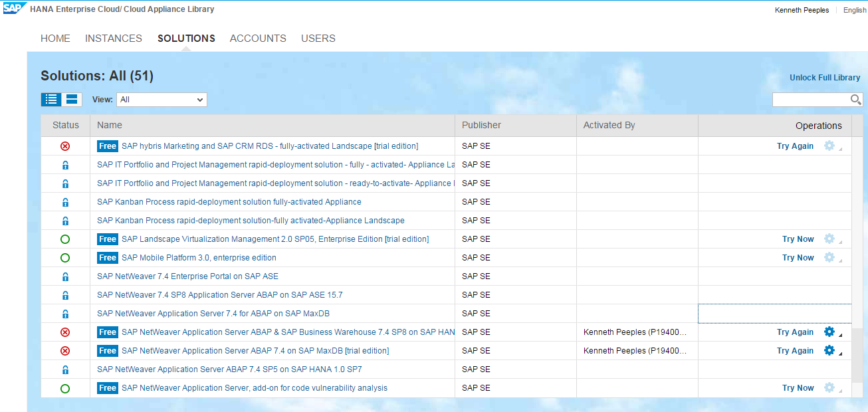Sort by the Status column header
The height and width of the screenshot is (412, 868).
click(x=66, y=126)
